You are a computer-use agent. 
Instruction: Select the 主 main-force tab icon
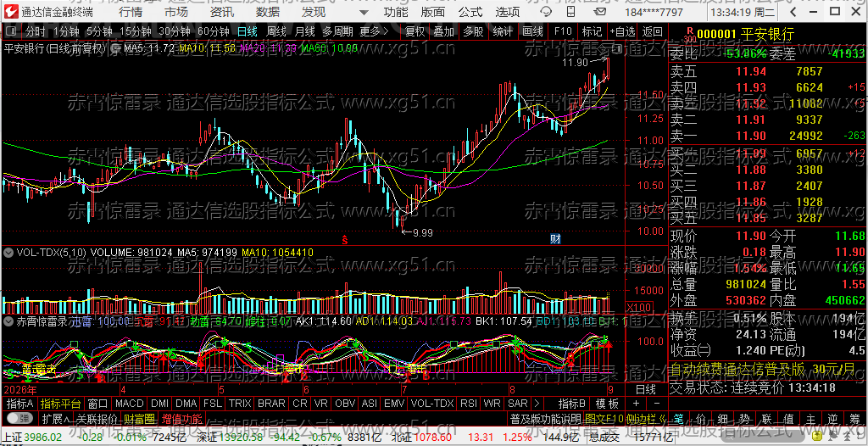(x=811, y=418)
